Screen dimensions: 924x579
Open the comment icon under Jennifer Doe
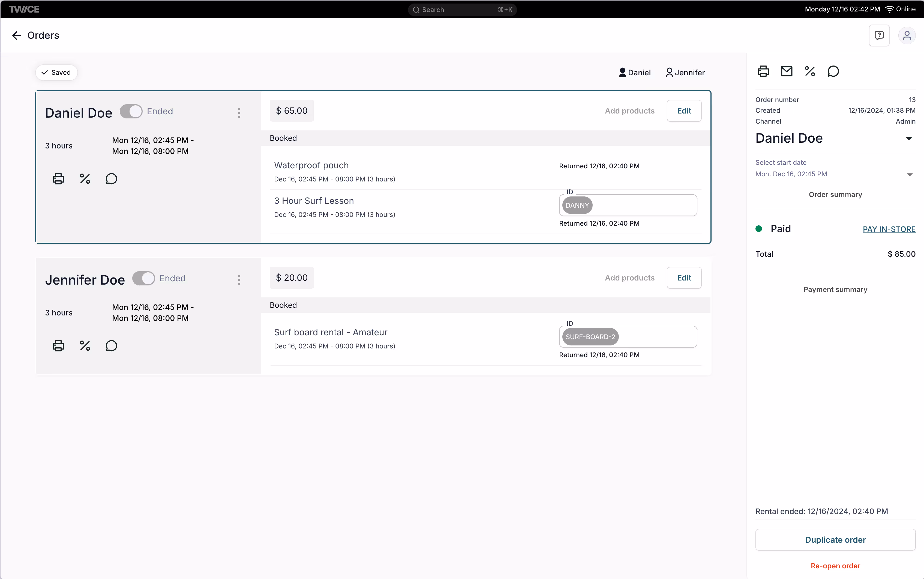coord(111,346)
